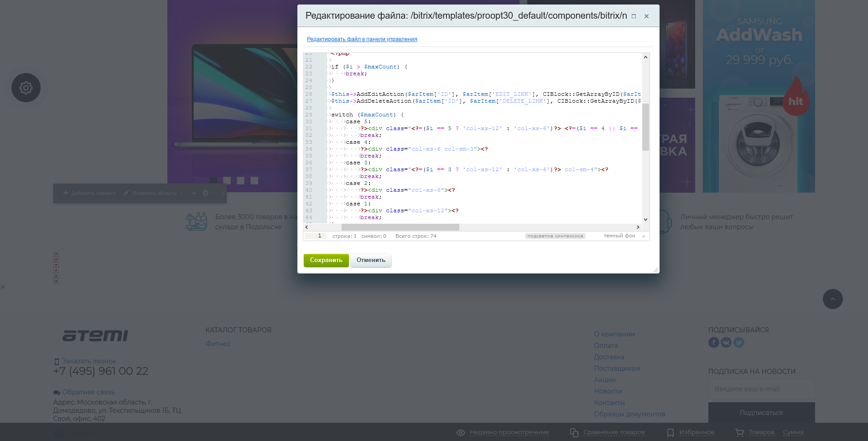This screenshot has height=441, width=868.
Task: Open the Оплата footer link
Action: [606, 346]
